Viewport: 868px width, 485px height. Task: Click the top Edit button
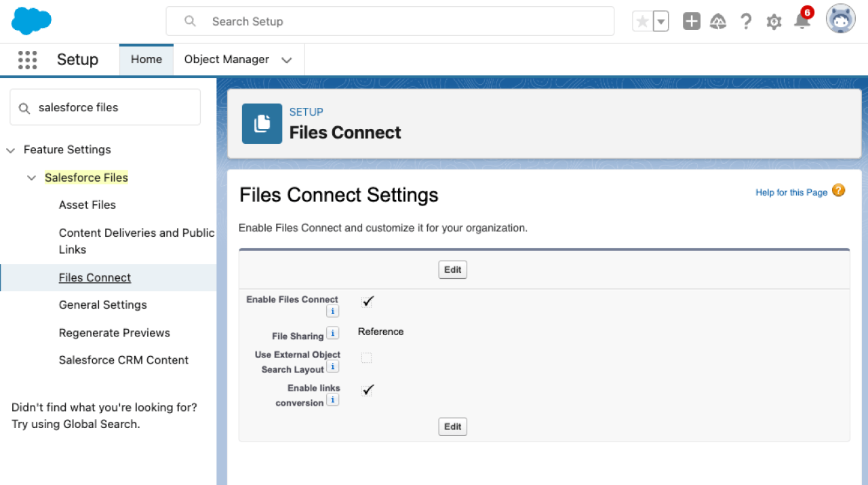coord(453,270)
